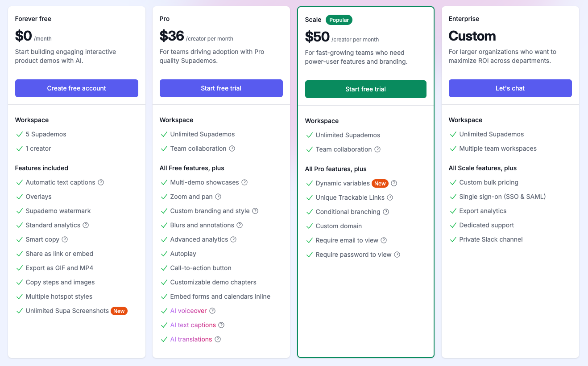The width and height of the screenshot is (588, 366).
Task: Click the AI voiceover feature link
Action: 189,311
